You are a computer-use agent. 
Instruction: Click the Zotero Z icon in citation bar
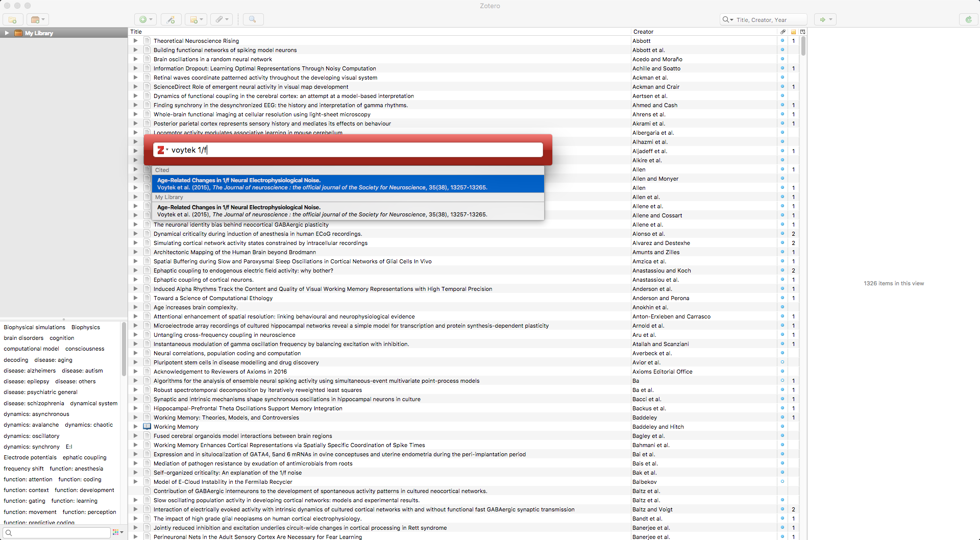click(162, 150)
